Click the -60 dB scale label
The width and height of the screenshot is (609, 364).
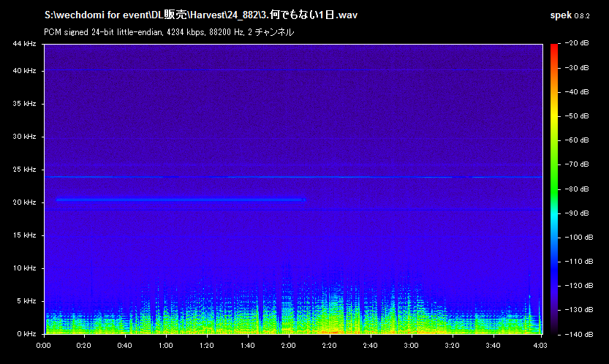[576, 140]
